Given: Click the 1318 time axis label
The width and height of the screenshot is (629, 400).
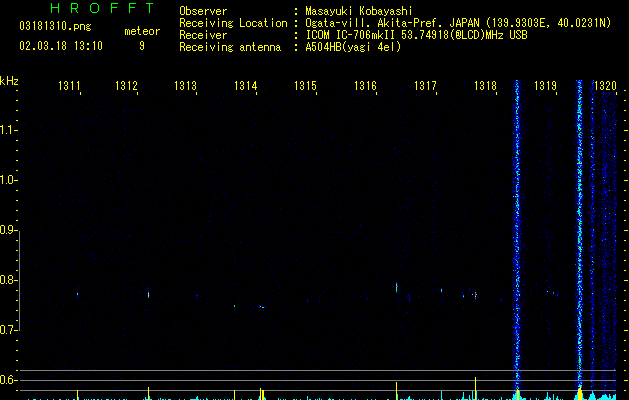Looking at the screenshot, I should click(x=485, y=86).
